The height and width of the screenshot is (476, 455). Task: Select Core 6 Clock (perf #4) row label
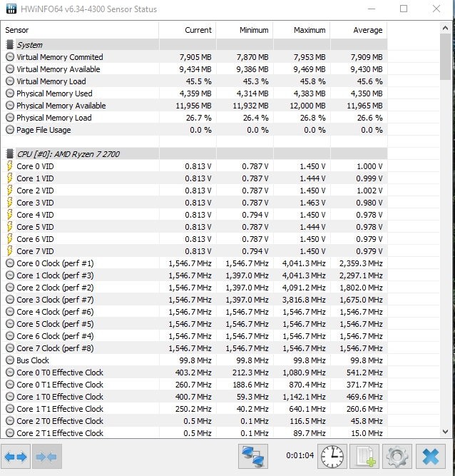pos(55,336)
